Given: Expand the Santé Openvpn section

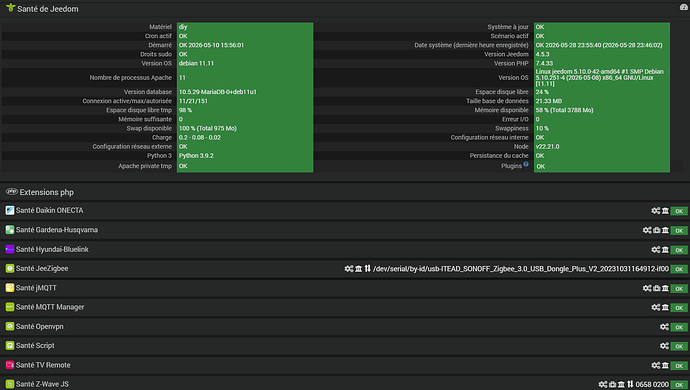Looking at the screenshot, I should 345,327.
